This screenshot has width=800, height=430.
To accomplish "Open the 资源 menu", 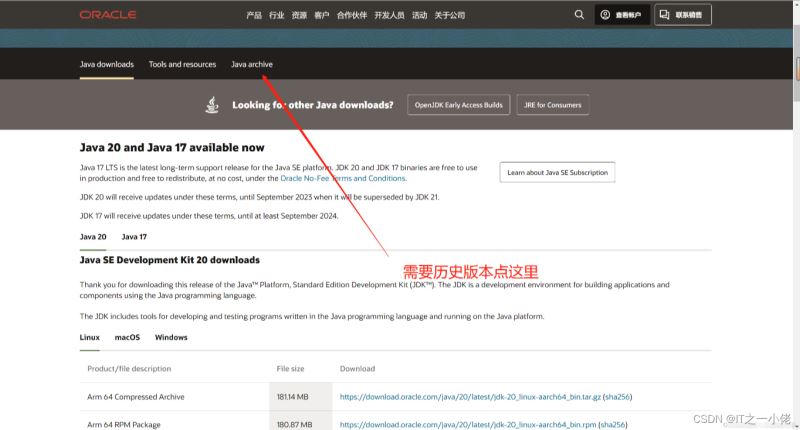I will [x=299, y=15].
